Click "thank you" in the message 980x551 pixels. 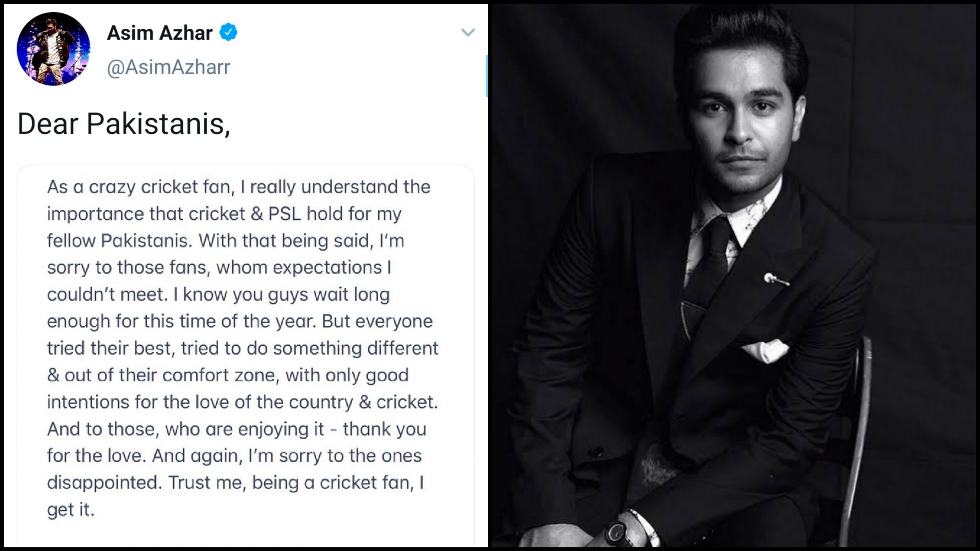pos(384,429)
